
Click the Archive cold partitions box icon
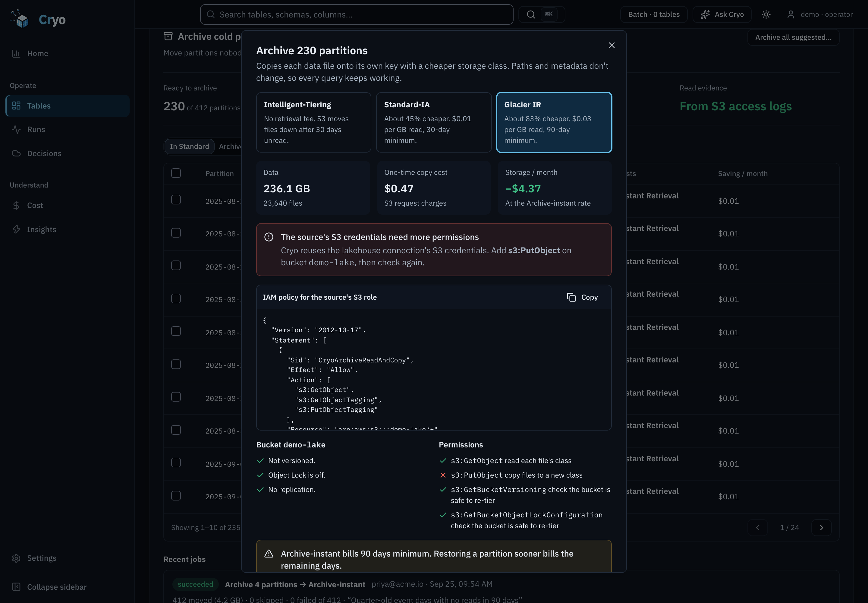pyautogui.click(x=168, y=36)
